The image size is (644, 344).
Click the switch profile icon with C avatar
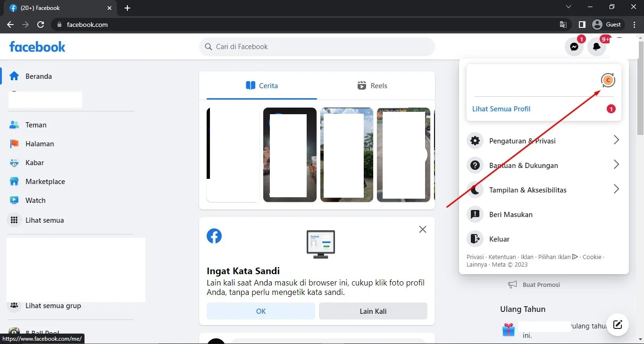tap(608, 81)
